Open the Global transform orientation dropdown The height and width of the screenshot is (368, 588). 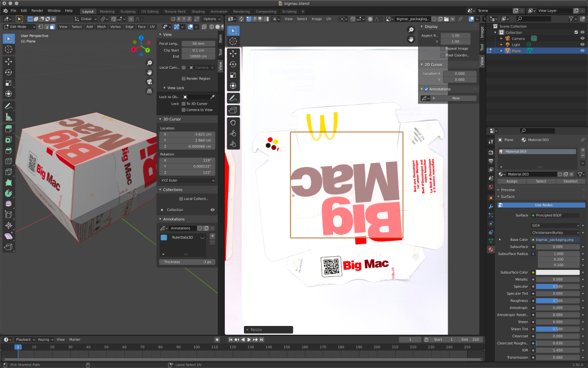(x=86, y=19)
